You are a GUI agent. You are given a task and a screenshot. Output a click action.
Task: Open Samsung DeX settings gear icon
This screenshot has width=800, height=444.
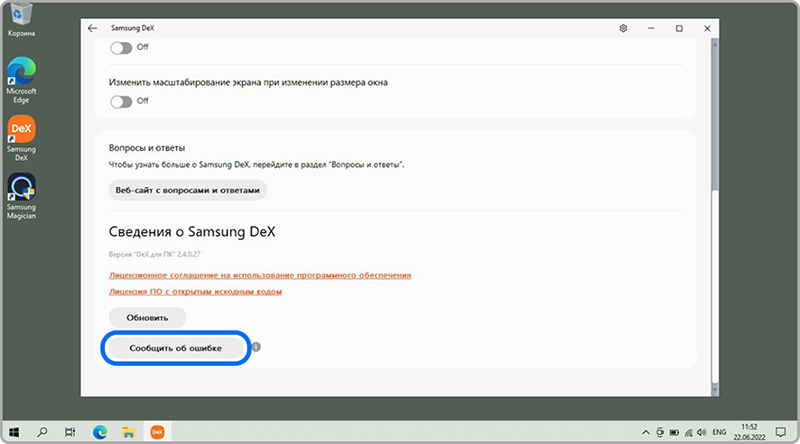click(623, 29)
